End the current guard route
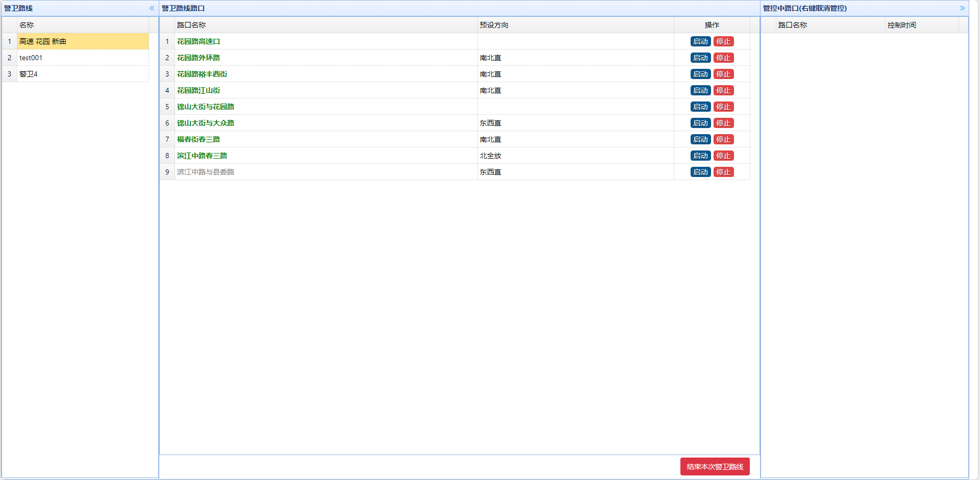The width and height of the screenshot is (980, 480). [715, 467]
